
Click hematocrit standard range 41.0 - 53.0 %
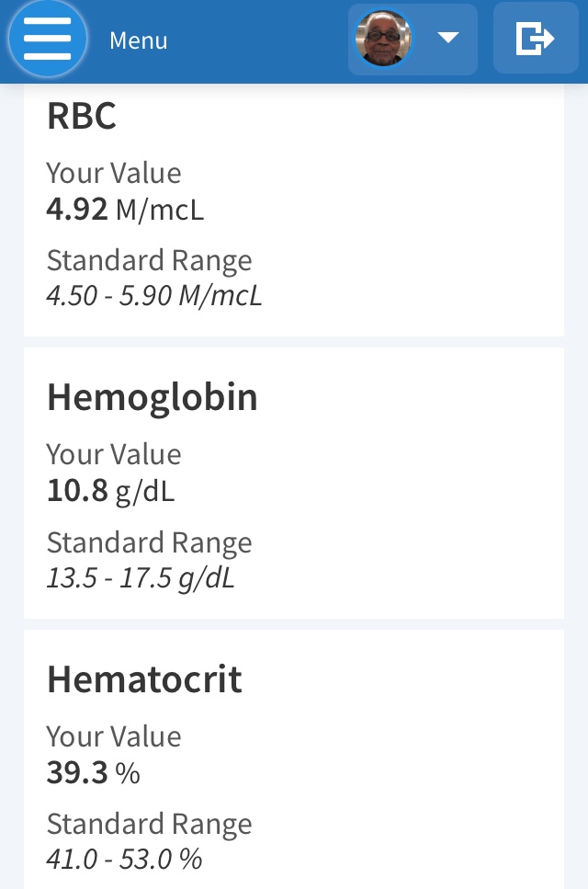tap(124, 860)
